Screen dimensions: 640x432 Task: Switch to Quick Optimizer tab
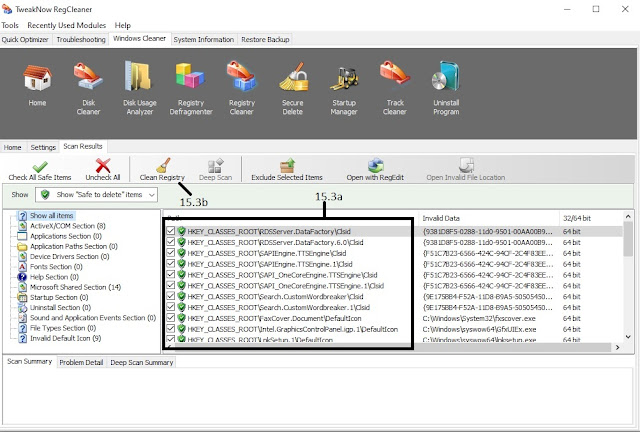[25, 40]
